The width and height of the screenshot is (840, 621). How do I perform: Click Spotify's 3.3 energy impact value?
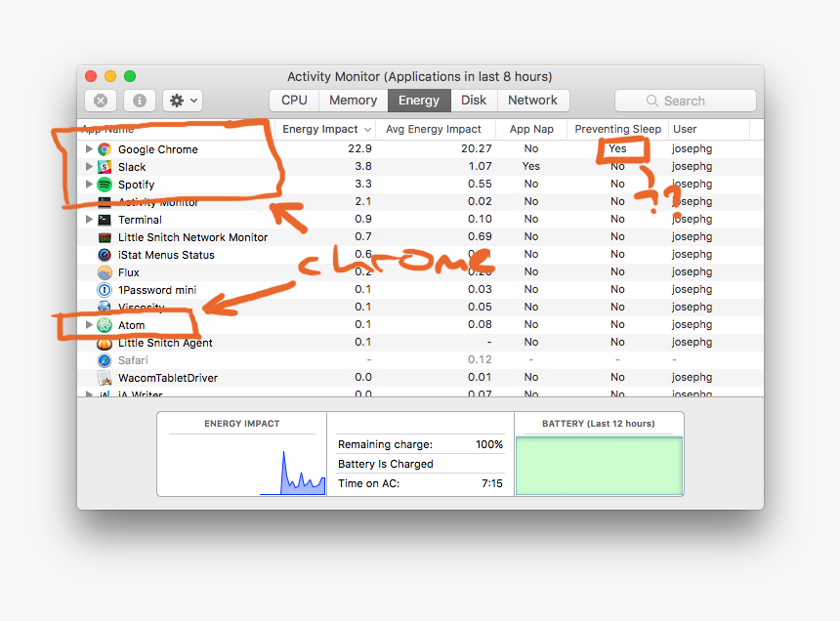(363, 184)
